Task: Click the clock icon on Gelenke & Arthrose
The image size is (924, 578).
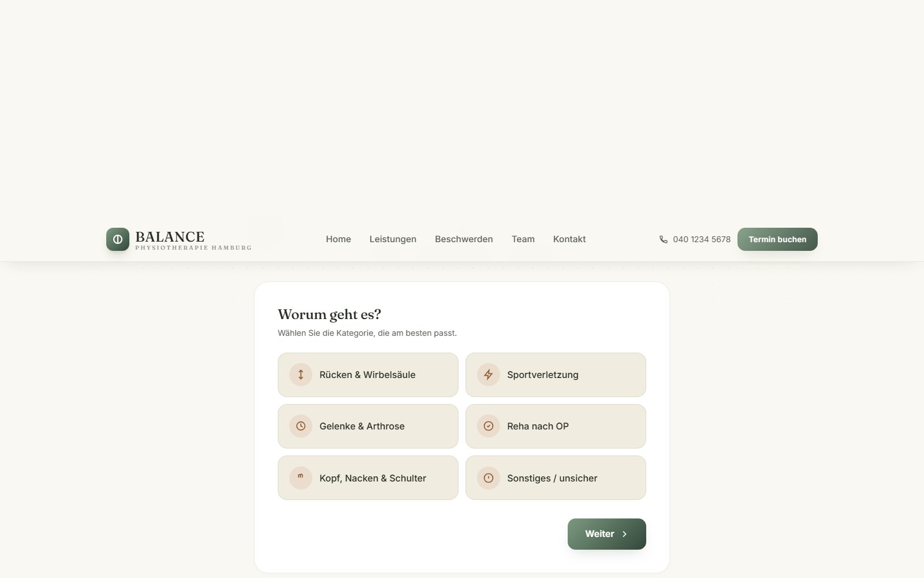Action: click(x=301, y=426)
